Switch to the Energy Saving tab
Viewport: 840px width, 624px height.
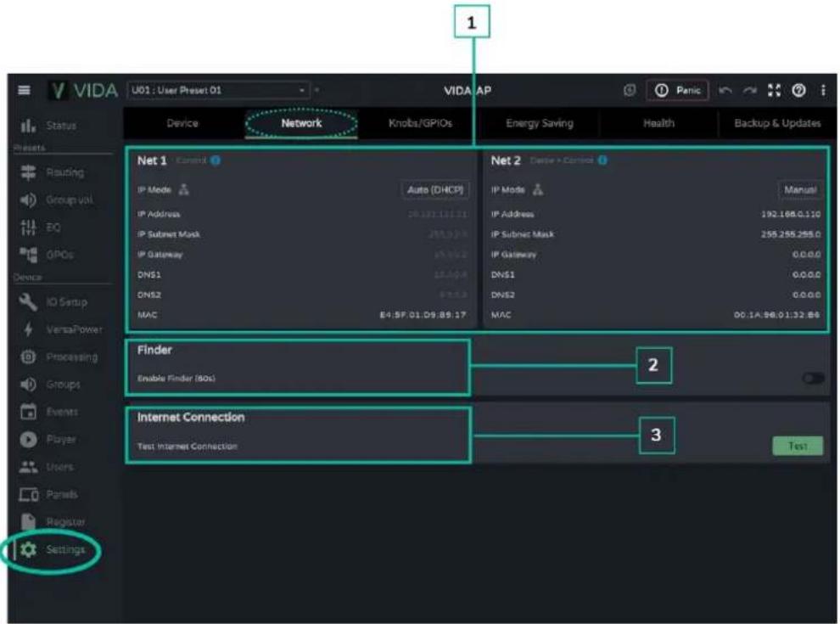coord(540,123)
